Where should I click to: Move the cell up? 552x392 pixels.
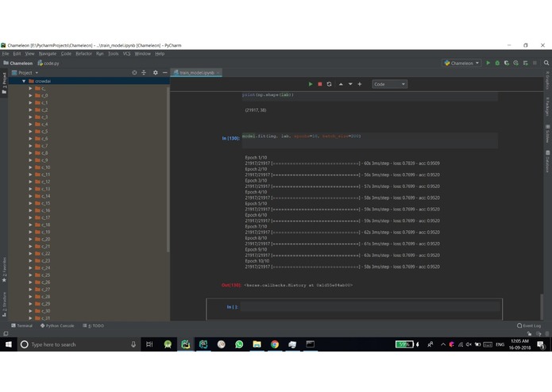(341, 84)
